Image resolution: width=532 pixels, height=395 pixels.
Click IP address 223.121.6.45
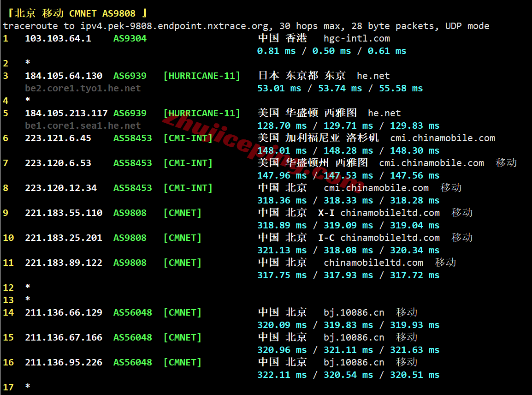tap(58, 138)
